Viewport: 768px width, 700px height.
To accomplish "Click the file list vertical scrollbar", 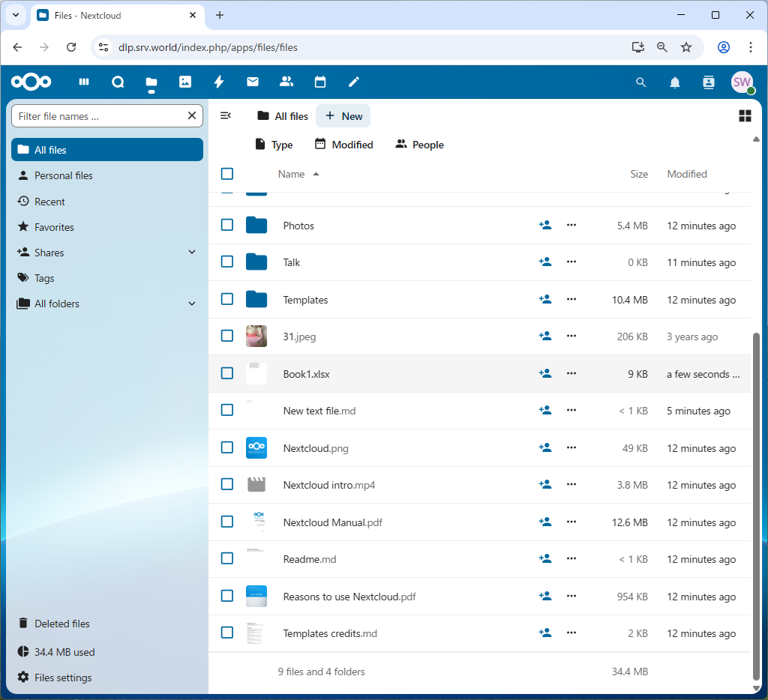I will click(x=756, y=506).
